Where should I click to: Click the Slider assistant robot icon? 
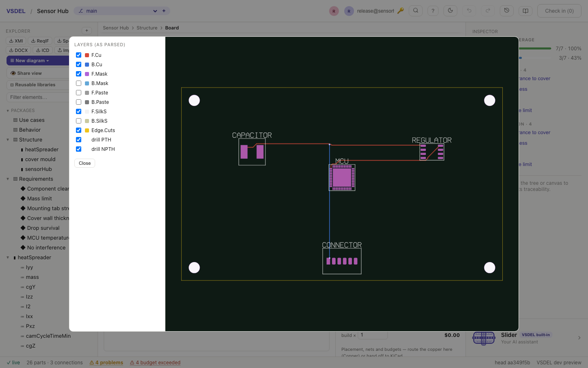tap(484, 338)
